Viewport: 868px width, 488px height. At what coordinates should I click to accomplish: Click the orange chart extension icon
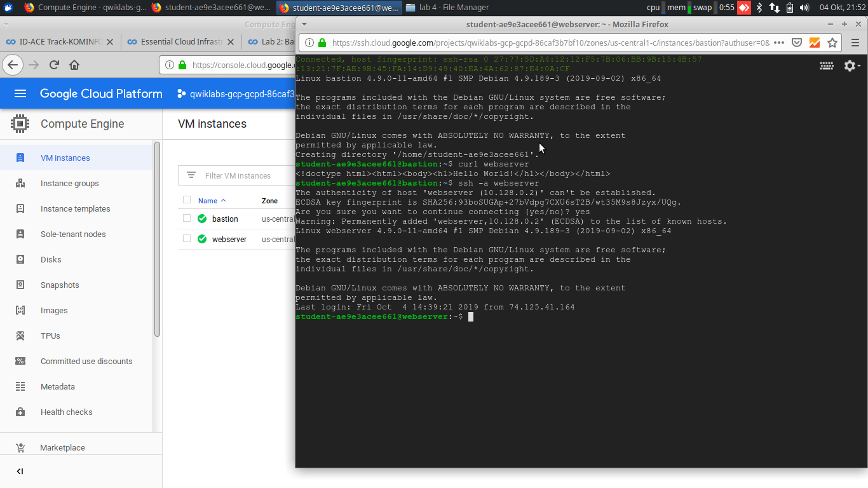click(815, 43)
